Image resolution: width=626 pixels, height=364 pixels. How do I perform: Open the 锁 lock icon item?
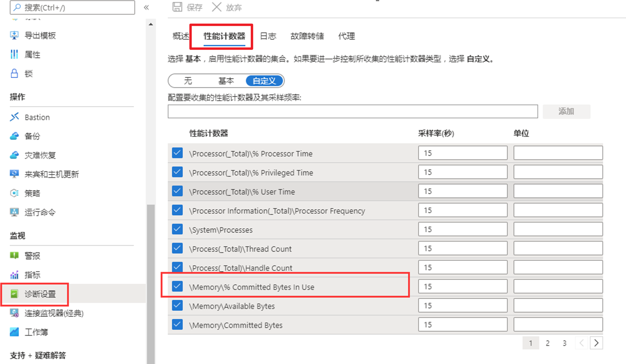(x=14, y=73)
